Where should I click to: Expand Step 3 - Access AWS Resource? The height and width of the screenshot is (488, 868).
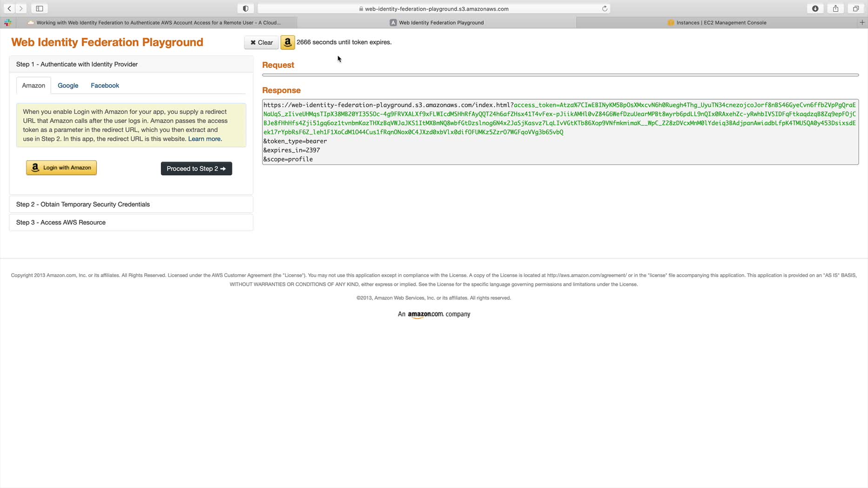coord(131,223)
